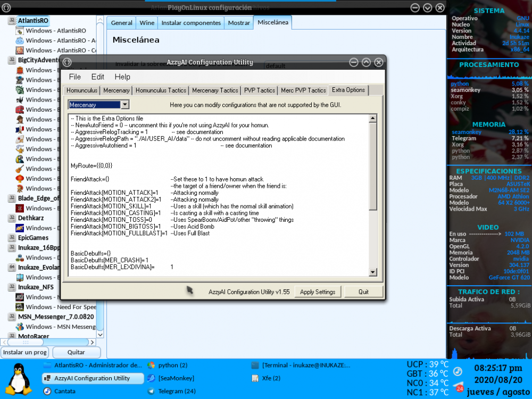Click the Apply Settings button
Viewport: 532px width, 399px height.
(x=318, y=292)
